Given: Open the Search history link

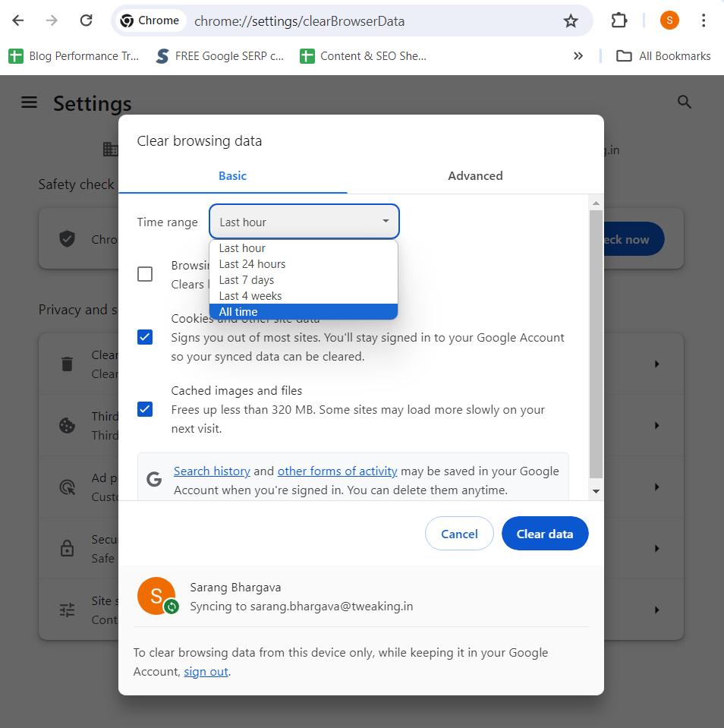Looking at the screenshot, I should click(212, 471).
